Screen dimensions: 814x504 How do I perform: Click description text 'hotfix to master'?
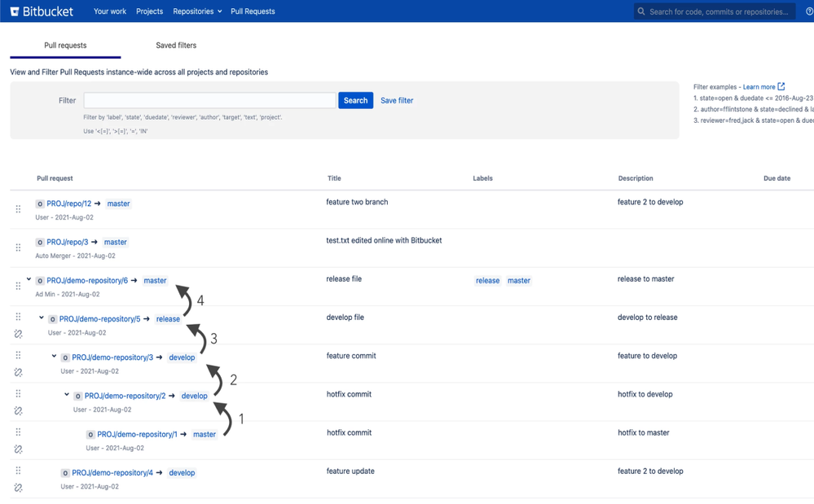(x=643, y=432)
